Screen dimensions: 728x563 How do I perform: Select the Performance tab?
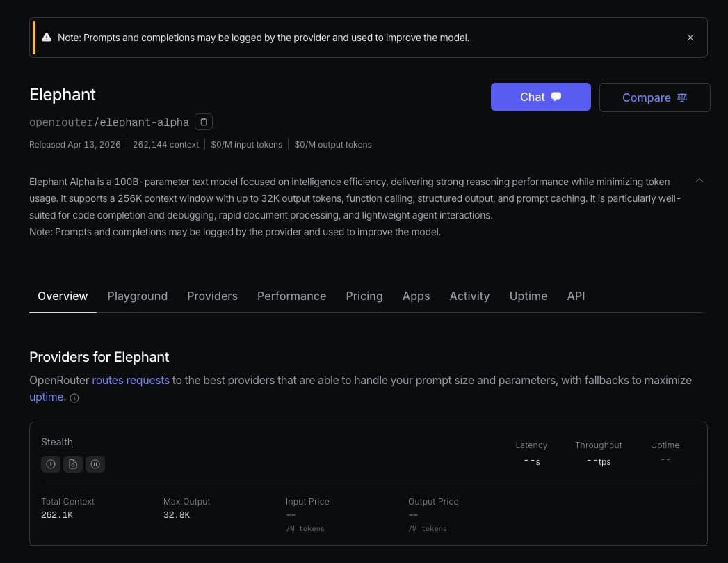pos(291,296)
